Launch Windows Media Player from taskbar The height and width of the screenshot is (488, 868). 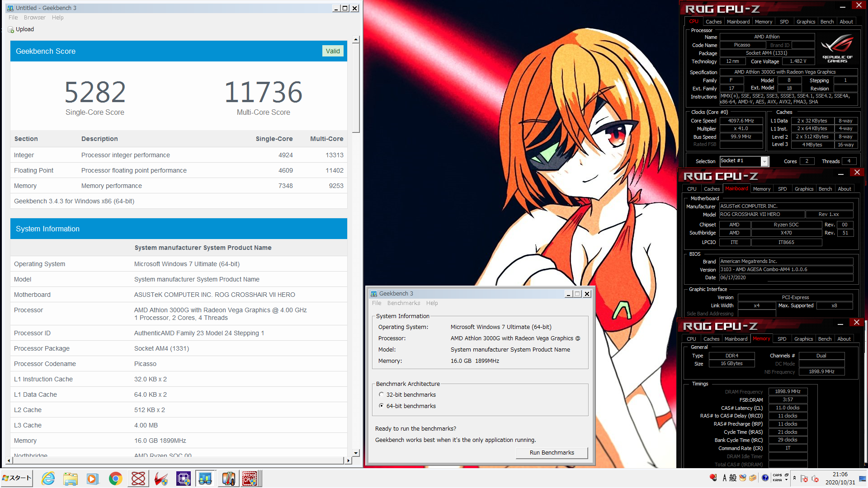click(x=93, y=479)
